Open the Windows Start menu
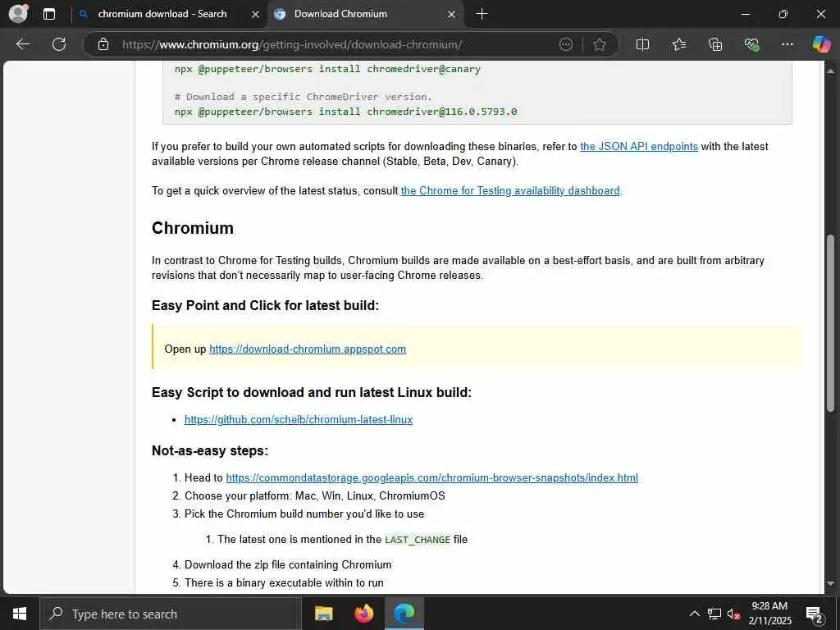Image resolution: width=840 pixels, height=630 pixels. [x=20, y=614]
